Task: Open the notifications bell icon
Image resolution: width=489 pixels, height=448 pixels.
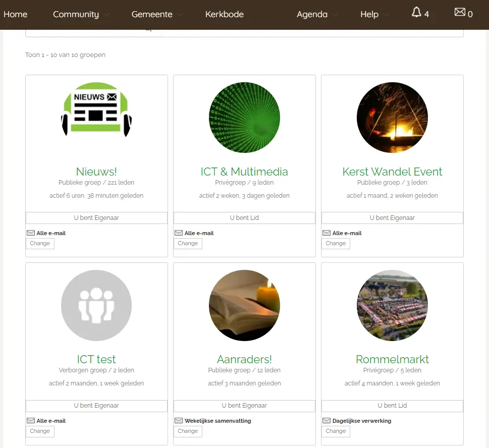Action: pyautogui.click(x=416, y=13)
